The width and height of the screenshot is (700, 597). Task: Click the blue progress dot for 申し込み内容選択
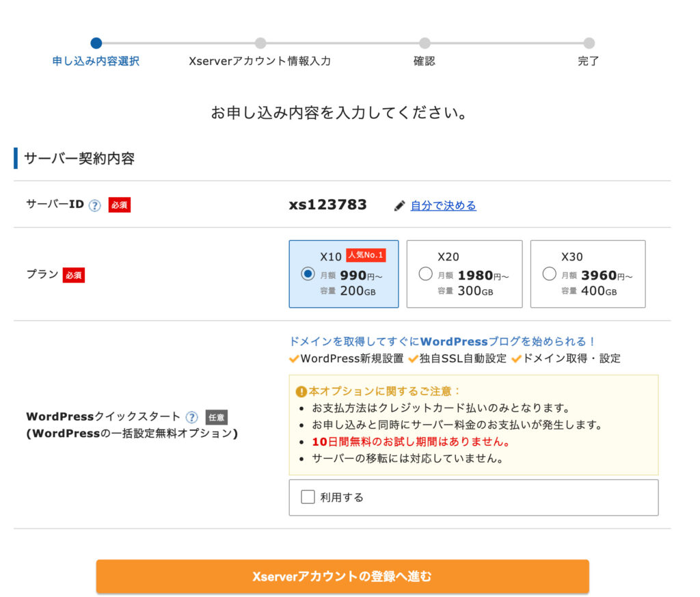pyautogui.click(x=96, y=43)
